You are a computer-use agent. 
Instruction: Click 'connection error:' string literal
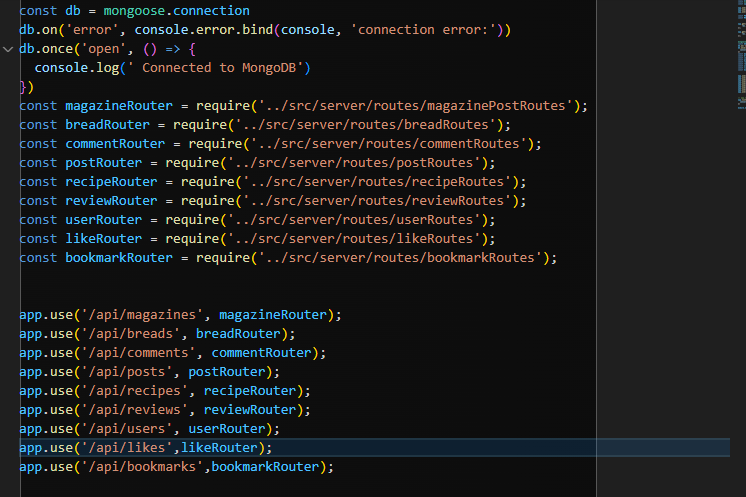426,29
